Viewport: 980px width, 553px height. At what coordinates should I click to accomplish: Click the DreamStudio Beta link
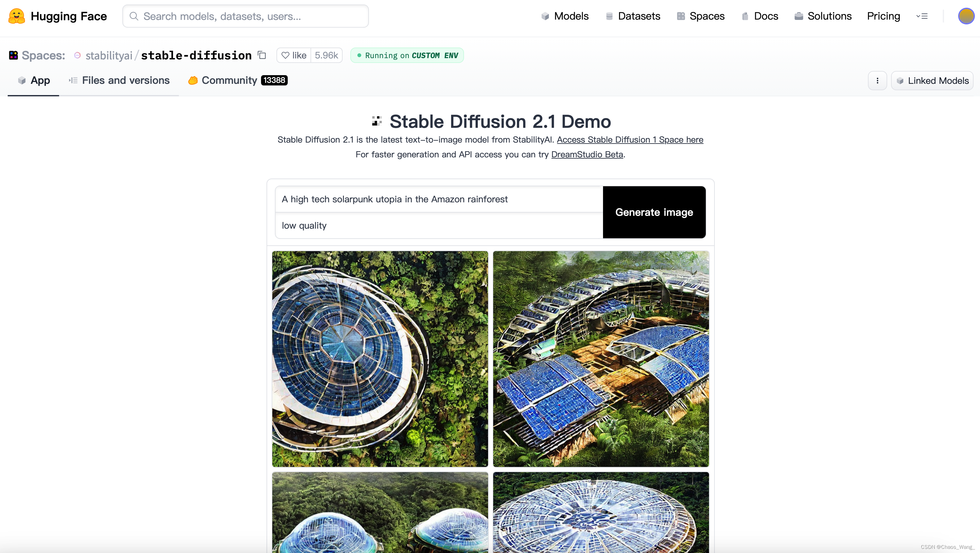click(x=587, y=154)
